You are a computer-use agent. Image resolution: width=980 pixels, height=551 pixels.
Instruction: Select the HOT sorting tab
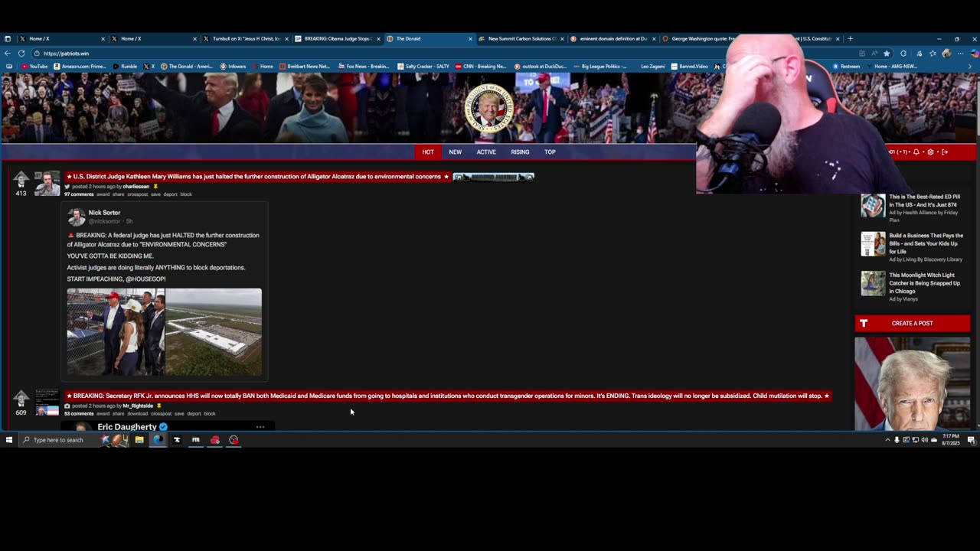click(428, 152)
